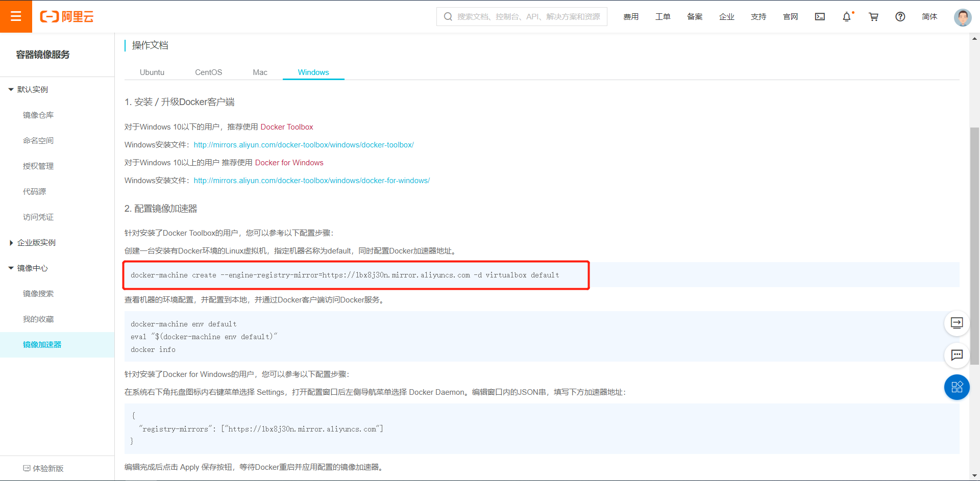Viewport: 980px width, 481px height.
Task: Collapse the 镜像中心 section
Action: pyautogui.click(x=28, y=268)
